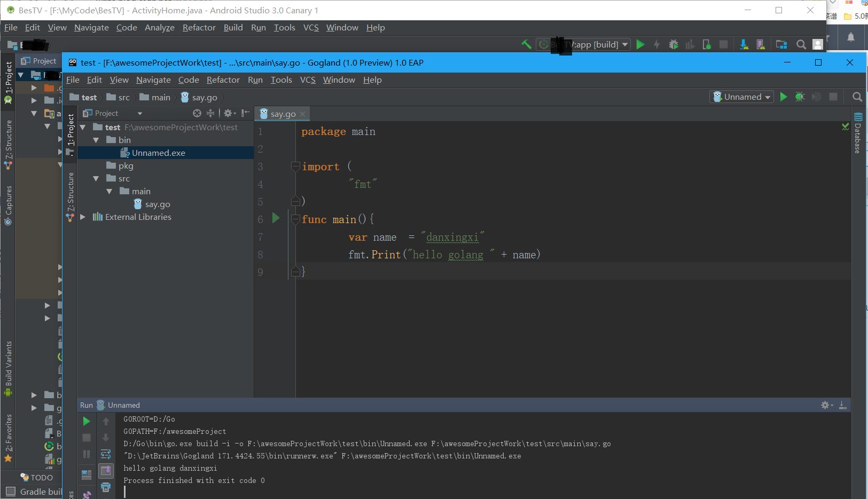Fold func main block in editor
868x499 pixels.
coord(295,219)
